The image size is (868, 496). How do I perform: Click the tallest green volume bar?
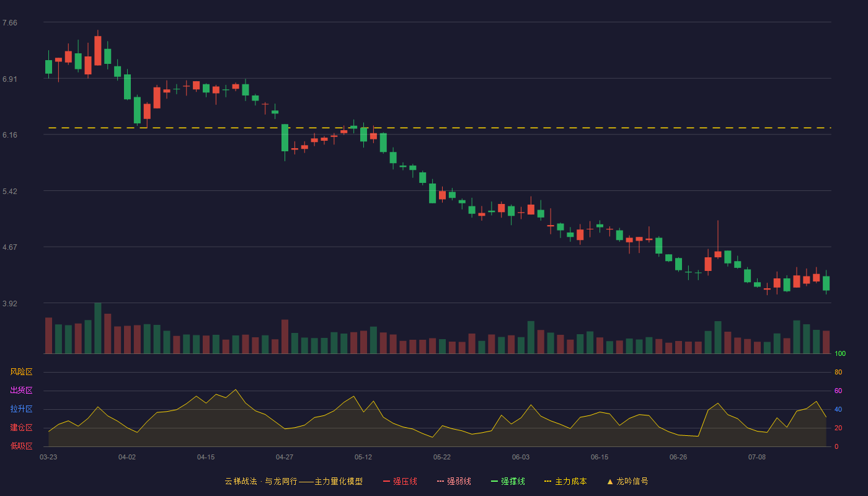tap(98, 328)
